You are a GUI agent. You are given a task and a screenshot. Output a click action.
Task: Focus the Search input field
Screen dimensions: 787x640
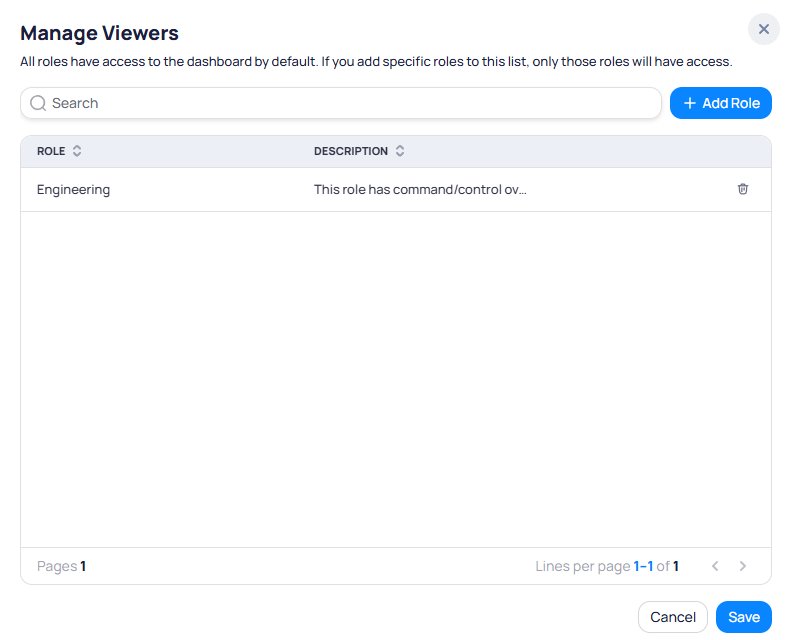tap(341, 103)
